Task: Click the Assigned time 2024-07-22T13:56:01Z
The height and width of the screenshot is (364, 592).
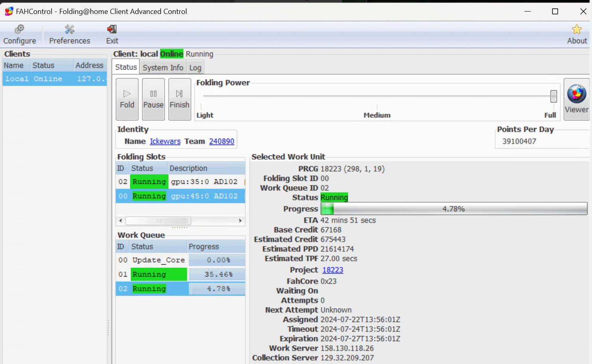Action: [x=360, y=319]
